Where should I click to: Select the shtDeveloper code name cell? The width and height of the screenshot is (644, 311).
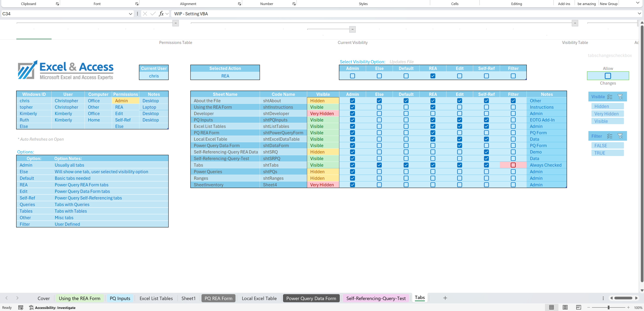tap(283, 113)
